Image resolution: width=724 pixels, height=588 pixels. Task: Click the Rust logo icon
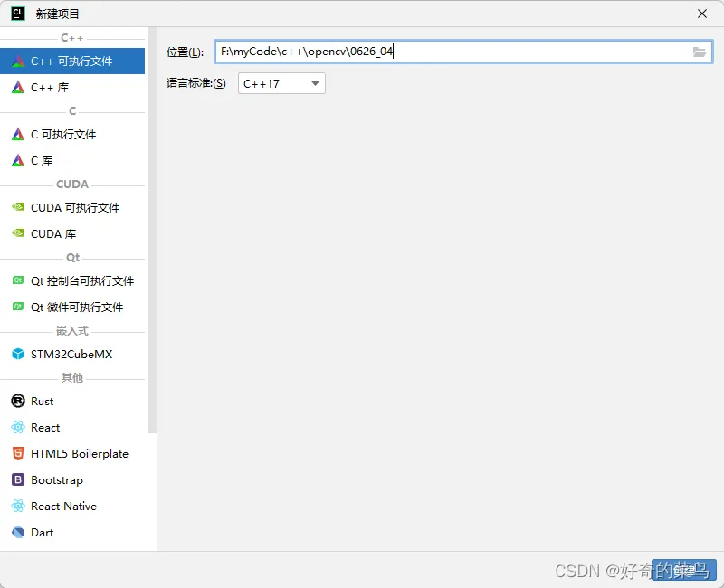pos(17,401)
